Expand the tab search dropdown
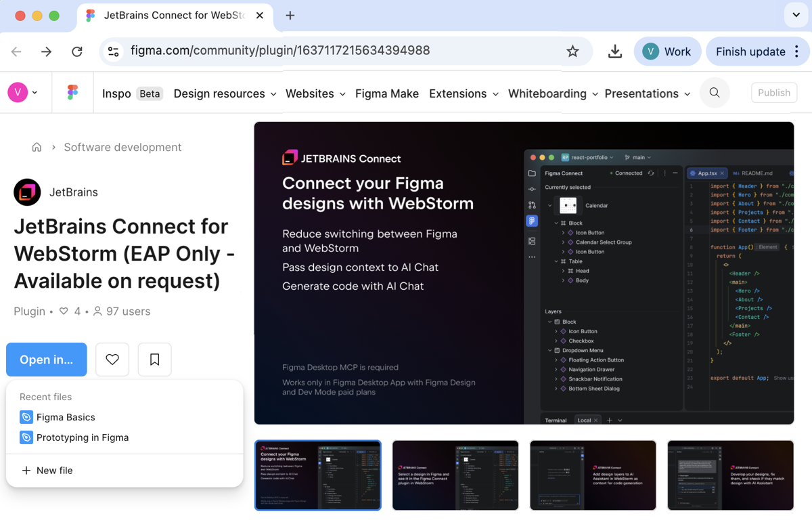This screenshot has height=520, width=812. 796,15
